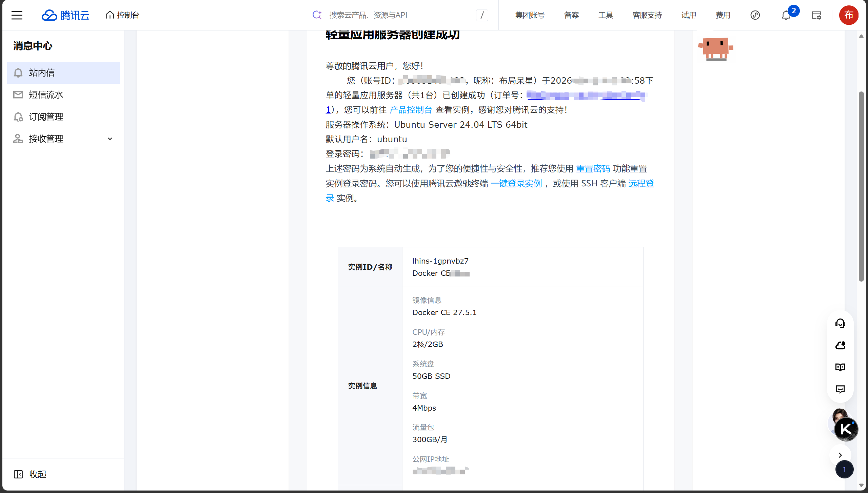Click the image value Docker CE 27.5.1
Viewport: 868px width, 493px height.
pyautogui.click(x=444, y=312)
